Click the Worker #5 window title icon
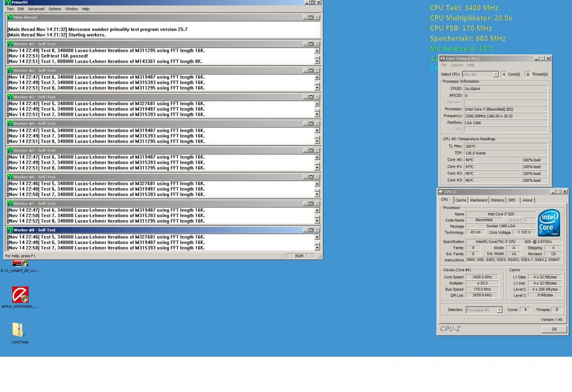 pyautogui.click(x=10, y=150)
